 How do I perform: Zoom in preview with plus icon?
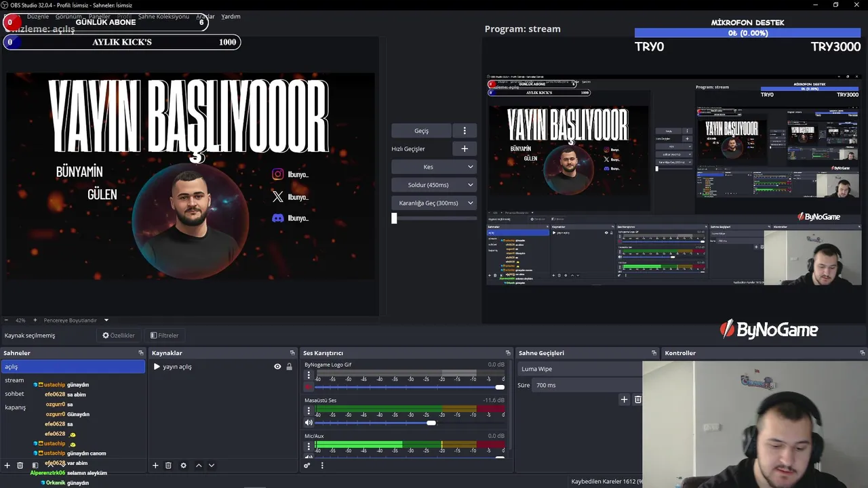pyautogui.click(x=35, y=320)
